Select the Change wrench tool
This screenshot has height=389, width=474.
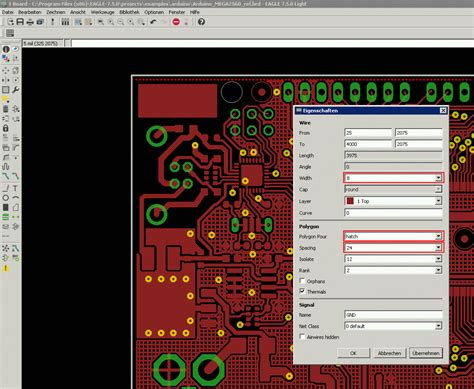(x=15, y=90)
